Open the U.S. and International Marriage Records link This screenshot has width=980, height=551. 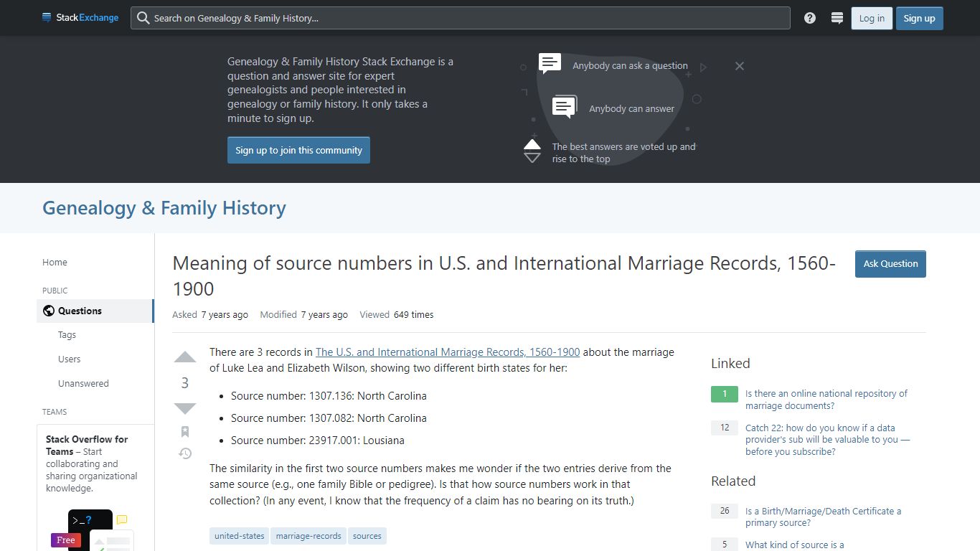click(448, 352)
